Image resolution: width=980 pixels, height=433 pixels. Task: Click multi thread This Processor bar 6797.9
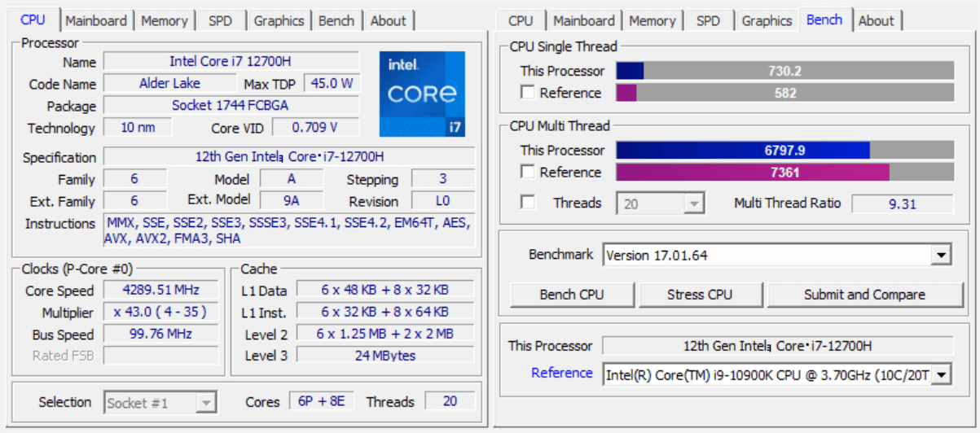point(784,150)
